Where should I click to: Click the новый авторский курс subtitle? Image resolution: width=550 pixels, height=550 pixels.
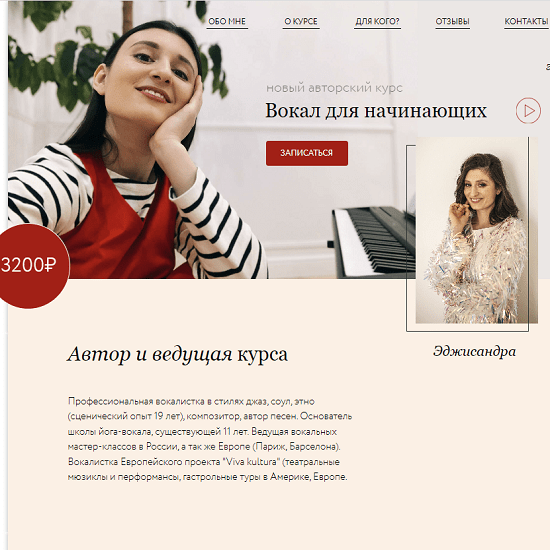point(334,88)
